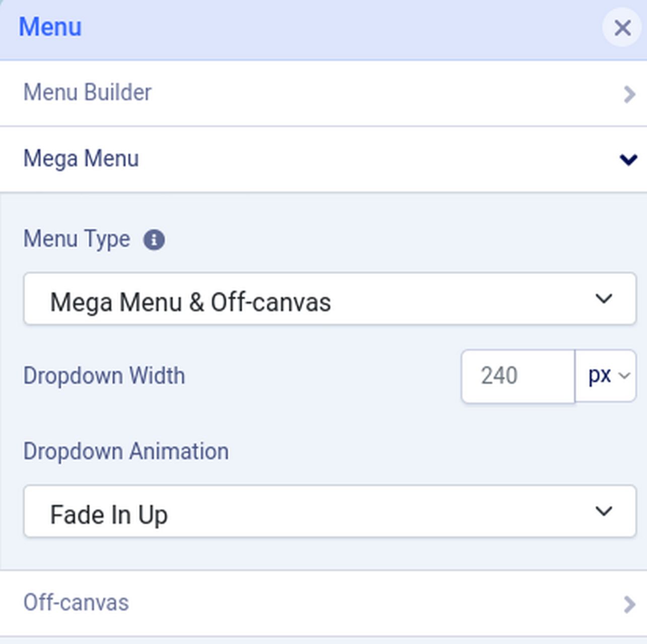Click the Fade In Up selected value text
The image size is (647, 644).
(x=109, y=515)
